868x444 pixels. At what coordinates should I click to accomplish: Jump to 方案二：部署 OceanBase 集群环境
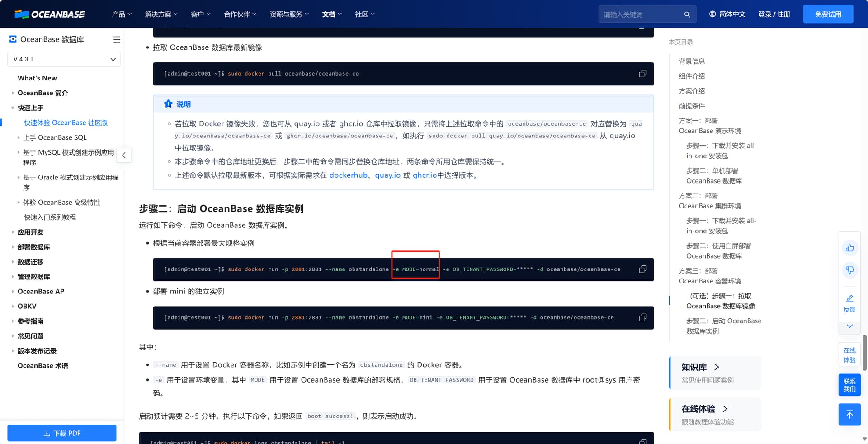coord(710,201)
